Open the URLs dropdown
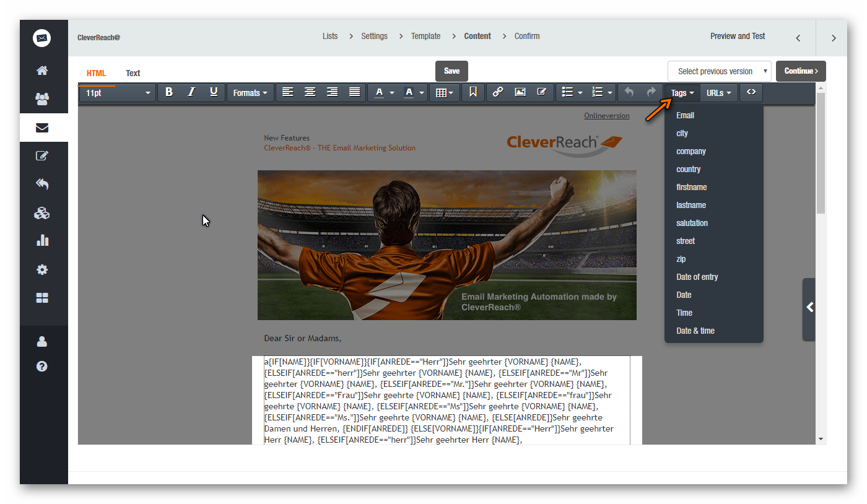This screenshot has height=504, width=867. (719, 93)
